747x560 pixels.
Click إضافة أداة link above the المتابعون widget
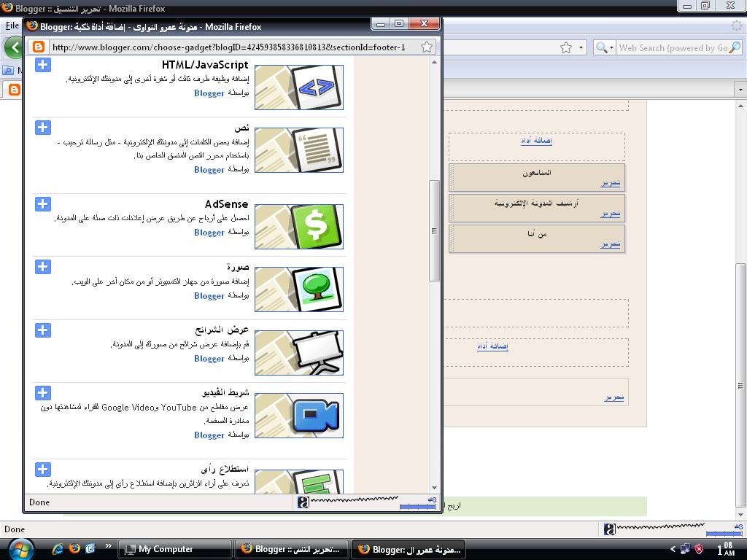point(536,141)
